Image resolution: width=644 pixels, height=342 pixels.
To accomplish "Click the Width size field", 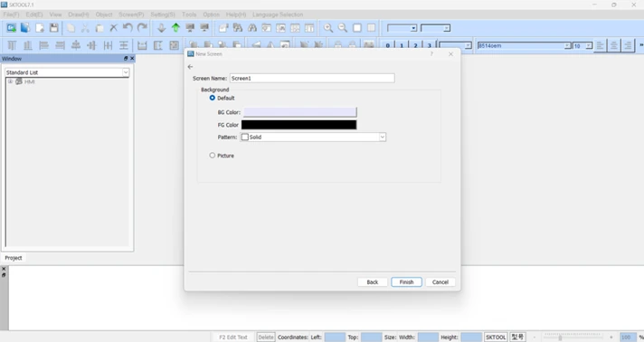I will (x=428, y=337).
